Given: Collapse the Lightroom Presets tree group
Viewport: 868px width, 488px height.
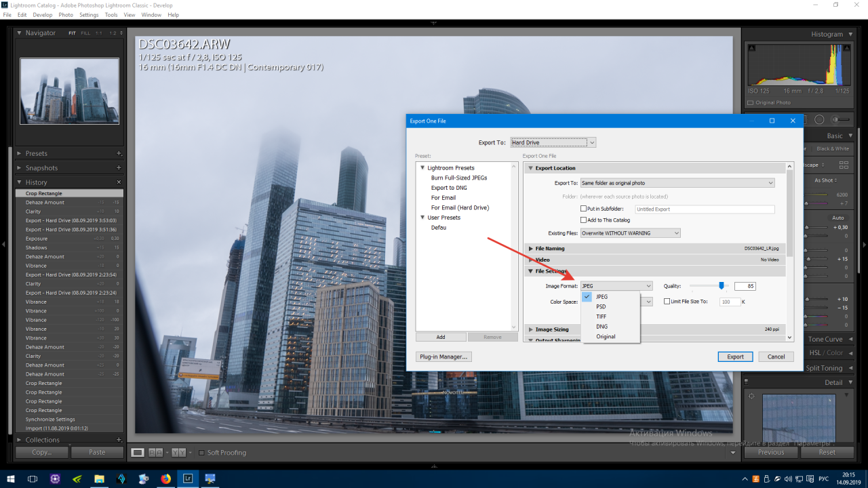Looking at the screenshot, I should click(x=422, y=167).
